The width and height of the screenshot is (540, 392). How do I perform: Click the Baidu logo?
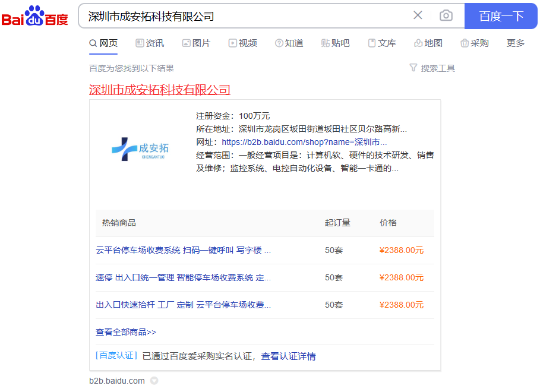[x=34, y=16]
